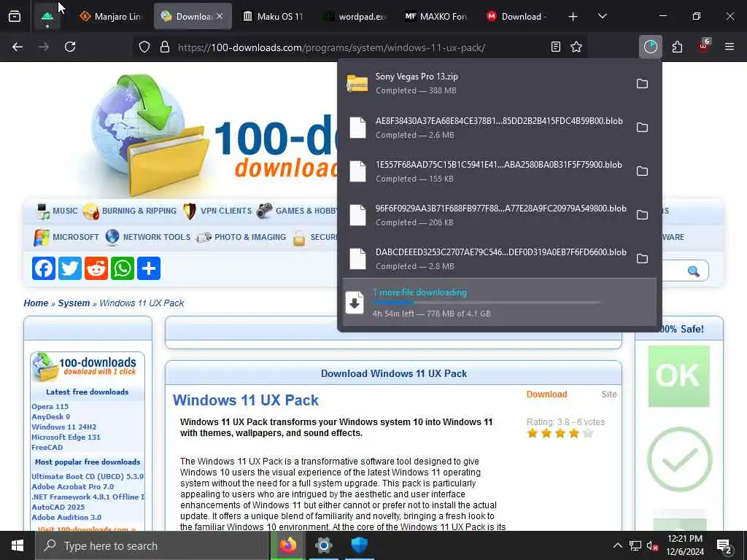Click the orange Download link
Viewport: 747px width, 560px height.
546,394
